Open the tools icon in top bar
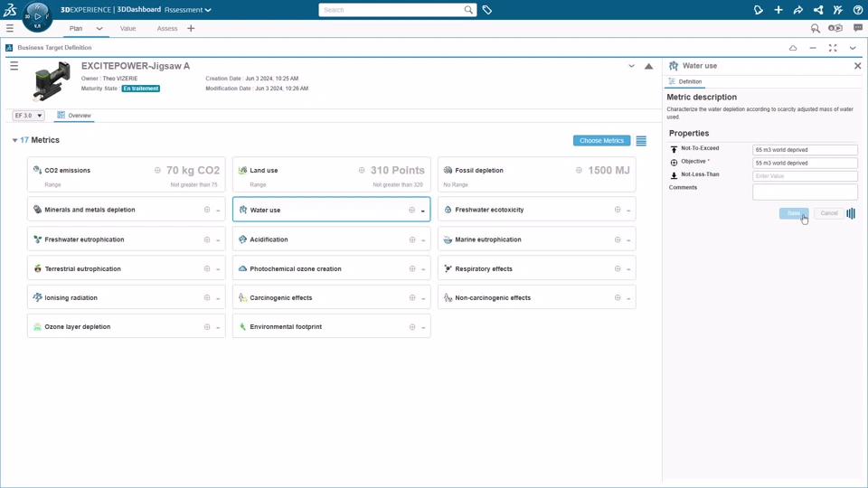Image resolution: width=868 pixels, height=488 pixels. tap(838, 10)
